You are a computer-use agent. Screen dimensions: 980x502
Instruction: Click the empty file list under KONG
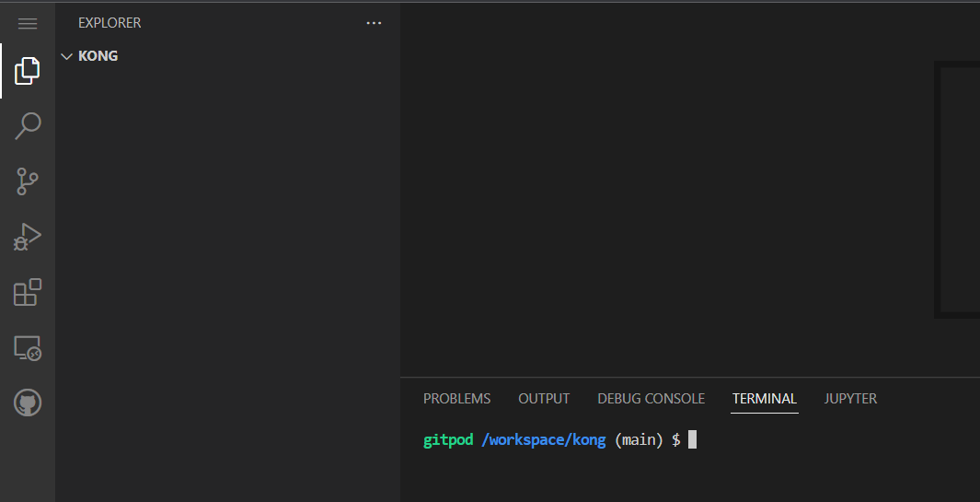227,276
